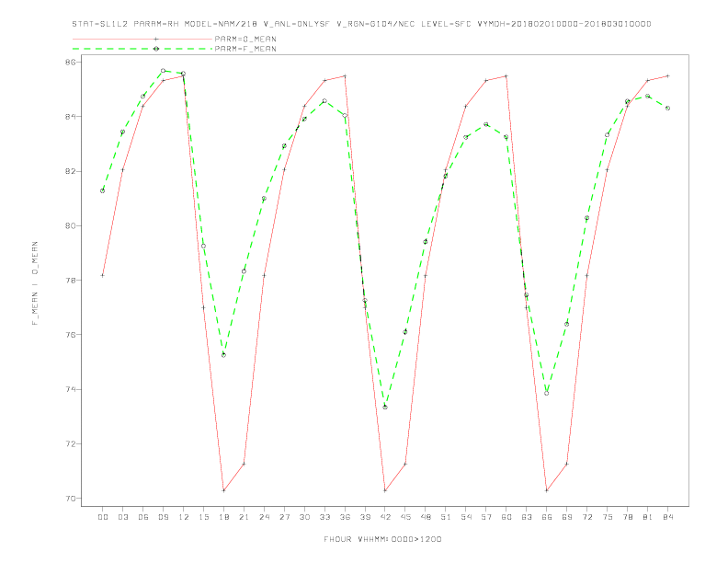Click x-axis tick label 75
This screenshot has height=563, width=728.
click(608, 517)
